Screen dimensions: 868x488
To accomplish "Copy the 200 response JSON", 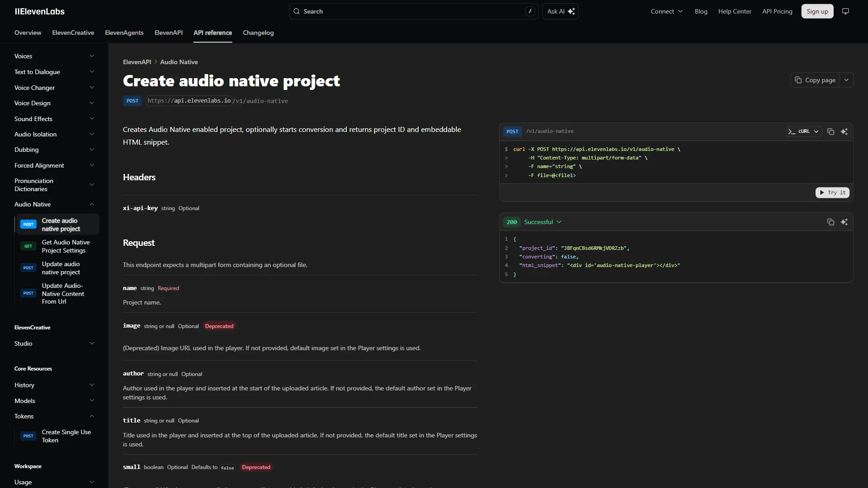I will (830, 222).
